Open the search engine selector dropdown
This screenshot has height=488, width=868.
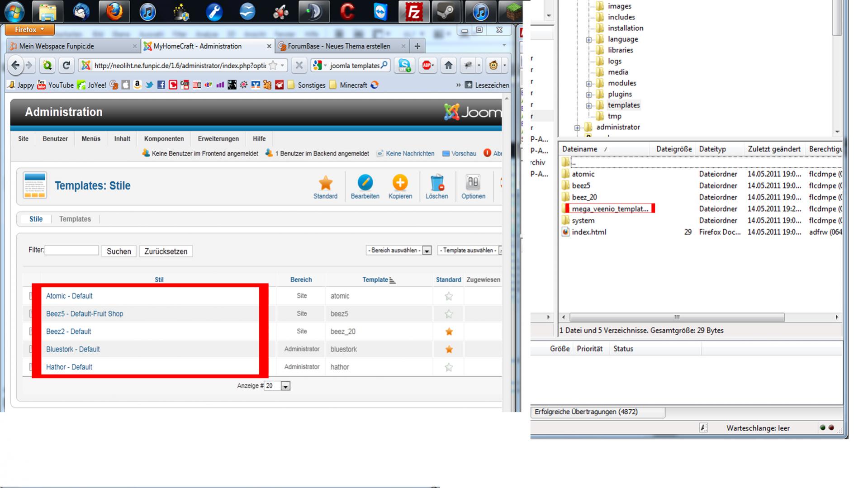tap(319, 66)
